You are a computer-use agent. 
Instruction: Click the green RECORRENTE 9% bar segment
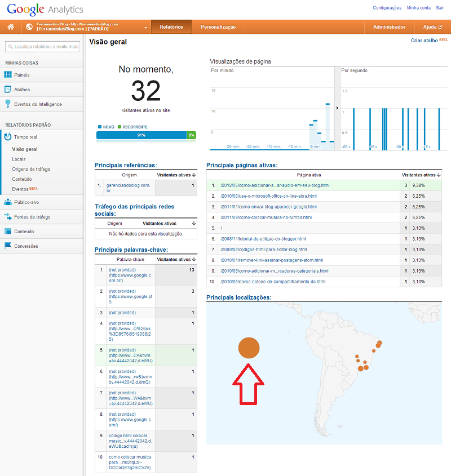click(191, 135)
